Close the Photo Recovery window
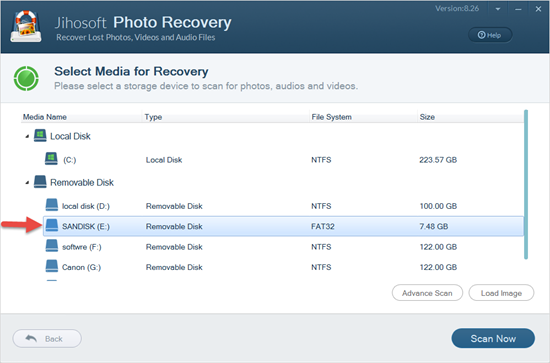The width and height of the screenshot is (550, 363). click(x=538, y=9)
